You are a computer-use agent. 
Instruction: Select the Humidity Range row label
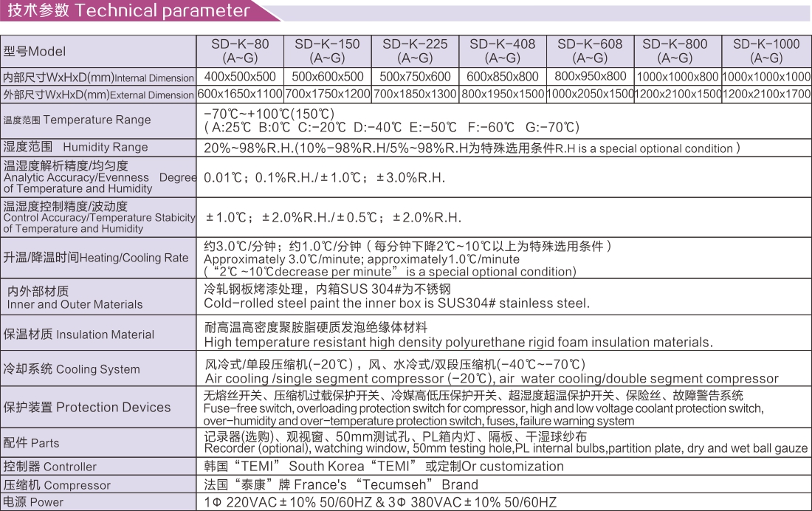(x=75, y=147)
